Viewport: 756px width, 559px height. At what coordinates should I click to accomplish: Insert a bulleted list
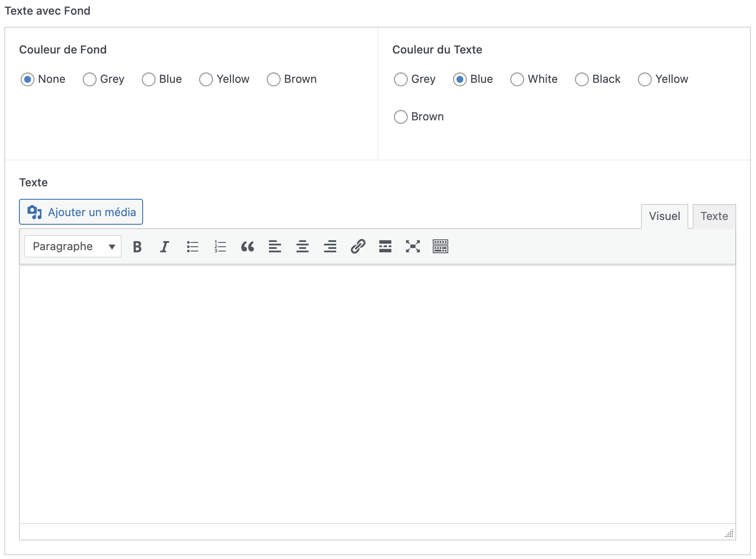pyautogui.click(x=192, y=247)
